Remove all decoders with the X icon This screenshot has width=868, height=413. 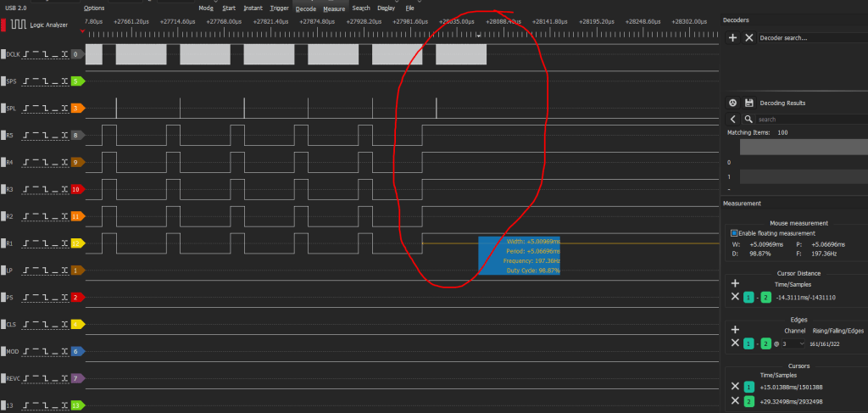(748, 38)
